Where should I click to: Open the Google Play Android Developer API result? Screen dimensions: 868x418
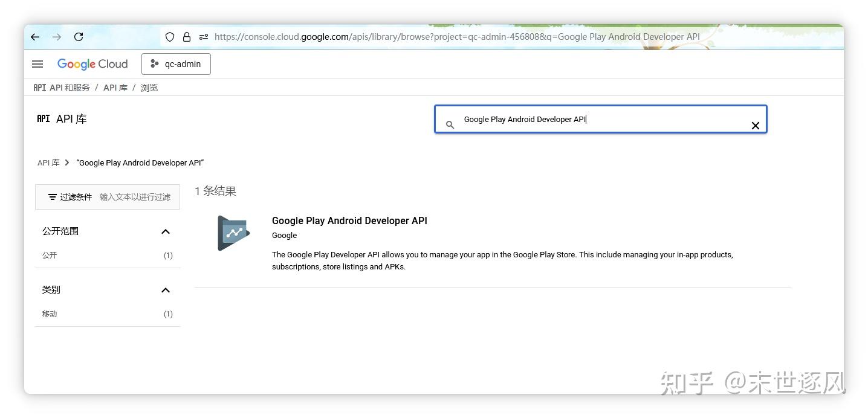tap(349, 220)
